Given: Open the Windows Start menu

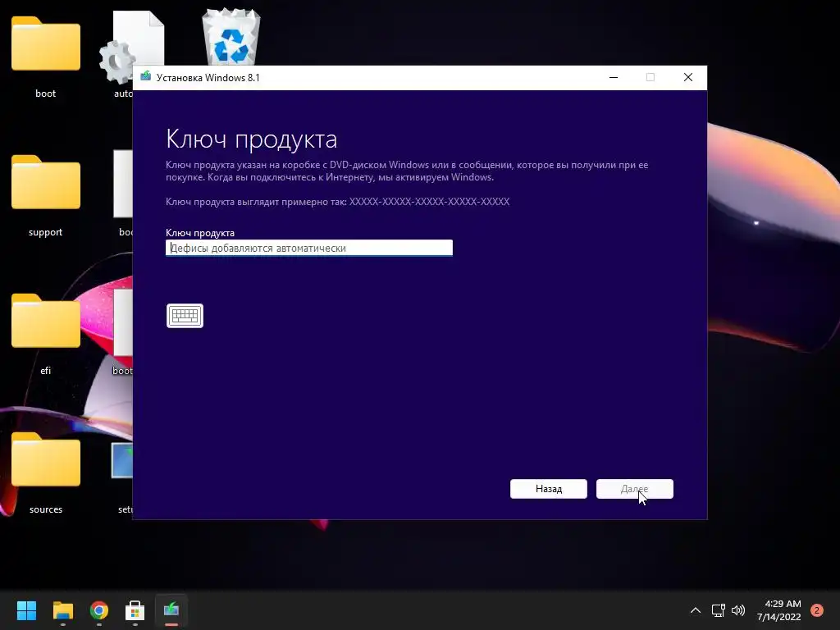Looking at the screenshot, I should [x=26, y=610].
